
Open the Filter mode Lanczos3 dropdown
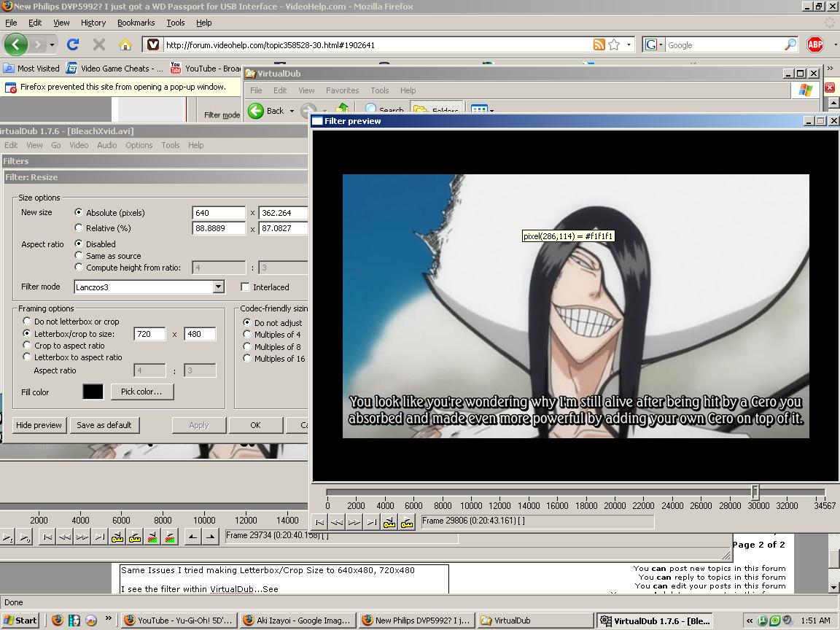(218, 287)
